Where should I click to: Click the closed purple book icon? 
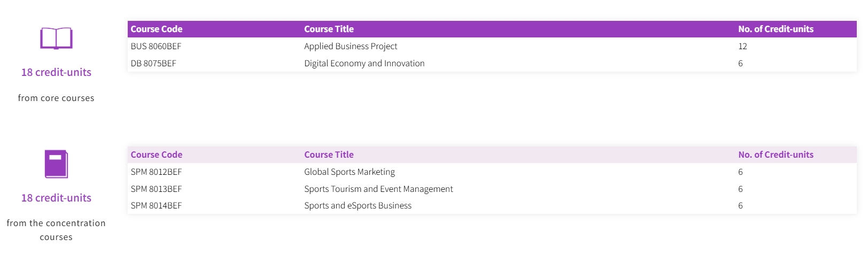56,164
